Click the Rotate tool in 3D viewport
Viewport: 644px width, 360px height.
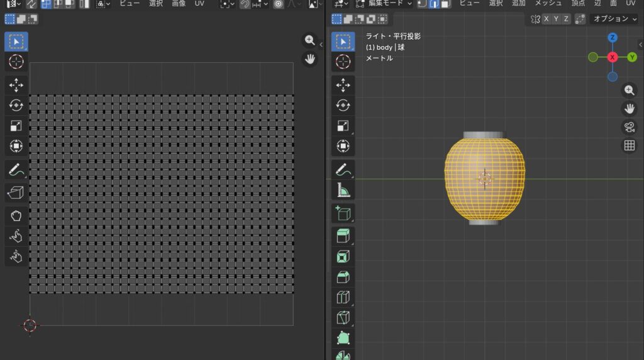coord(343,105)
